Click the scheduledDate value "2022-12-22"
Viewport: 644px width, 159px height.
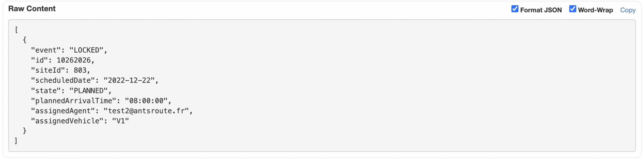pos(129,80)
